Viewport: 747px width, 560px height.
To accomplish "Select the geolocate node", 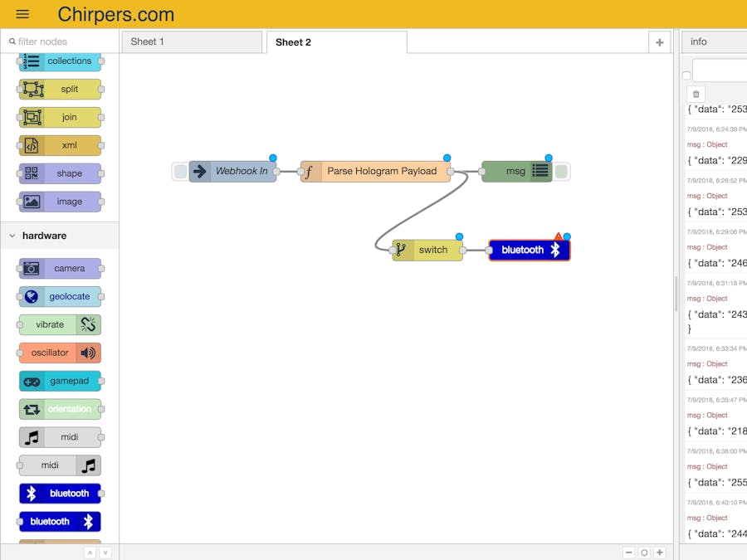I will [58, 296].
